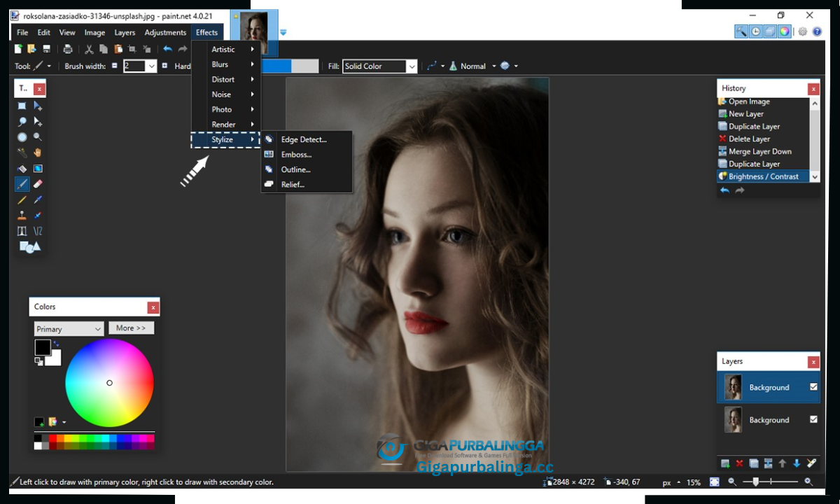Select the Rectangle Select tool
The height and width of the screenshot is (504, 840).
22,106
